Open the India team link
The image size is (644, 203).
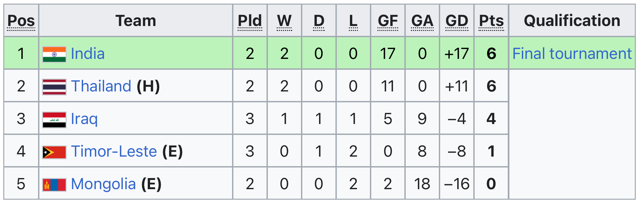coord(88,54)
